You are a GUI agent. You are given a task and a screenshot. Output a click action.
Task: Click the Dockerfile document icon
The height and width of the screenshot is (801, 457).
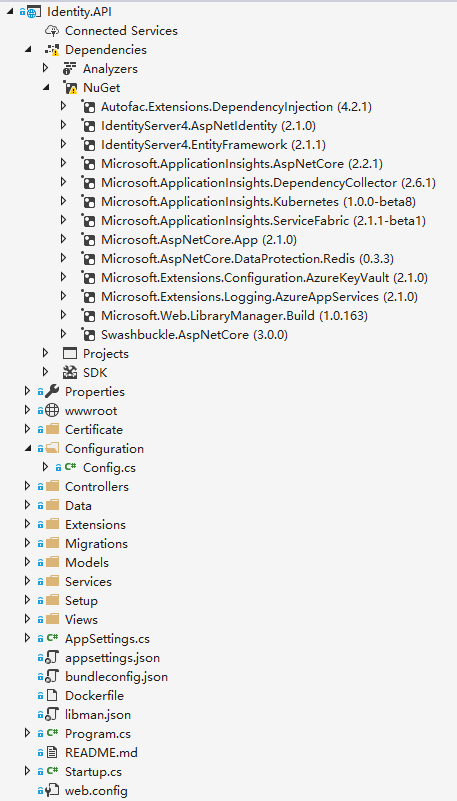click(52, 695)
